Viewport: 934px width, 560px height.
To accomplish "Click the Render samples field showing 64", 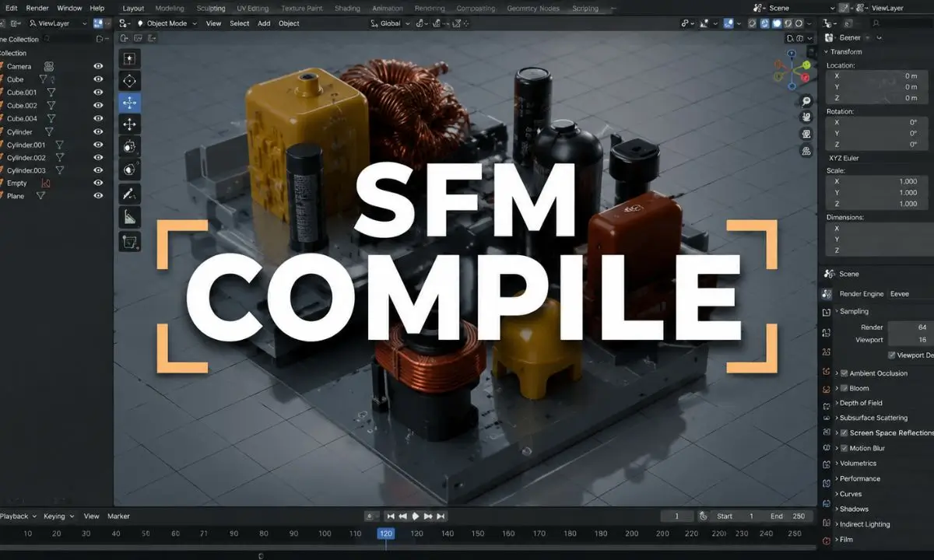I will pos(911,327).
